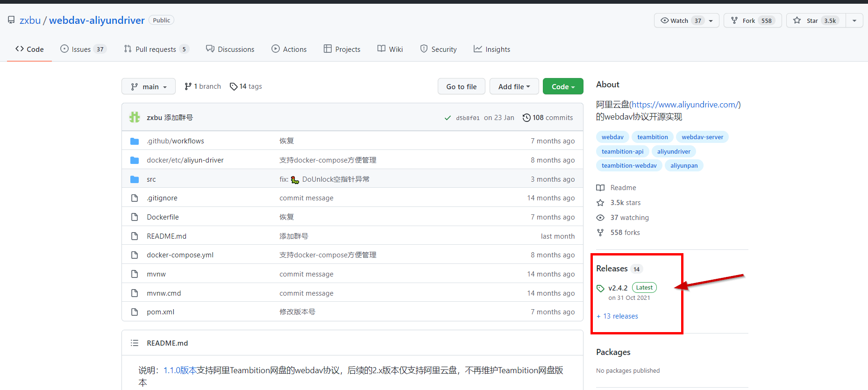
Task: Open the star lists dropdown caret
Action: click(x=854, y=21)
